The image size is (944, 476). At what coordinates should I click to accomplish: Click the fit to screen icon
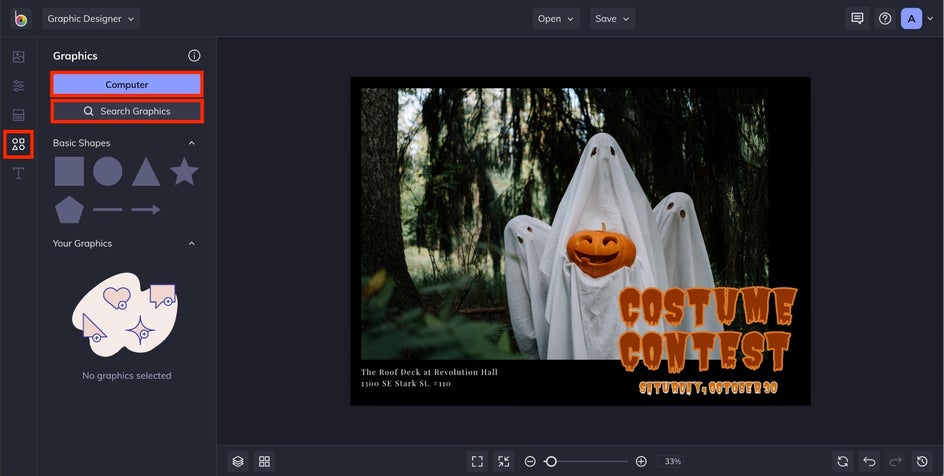click(477, 461)
